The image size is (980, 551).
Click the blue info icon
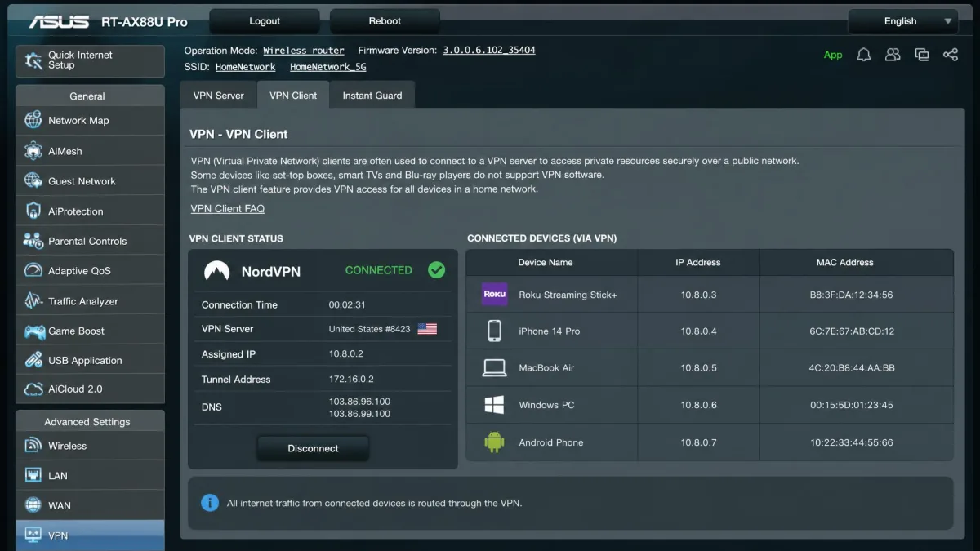pos(210,503)
